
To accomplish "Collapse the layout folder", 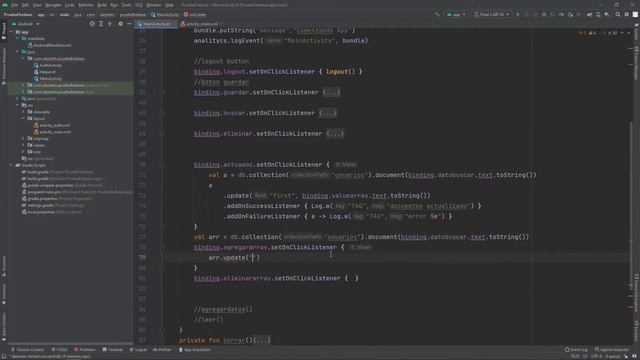I will (23, 118).
